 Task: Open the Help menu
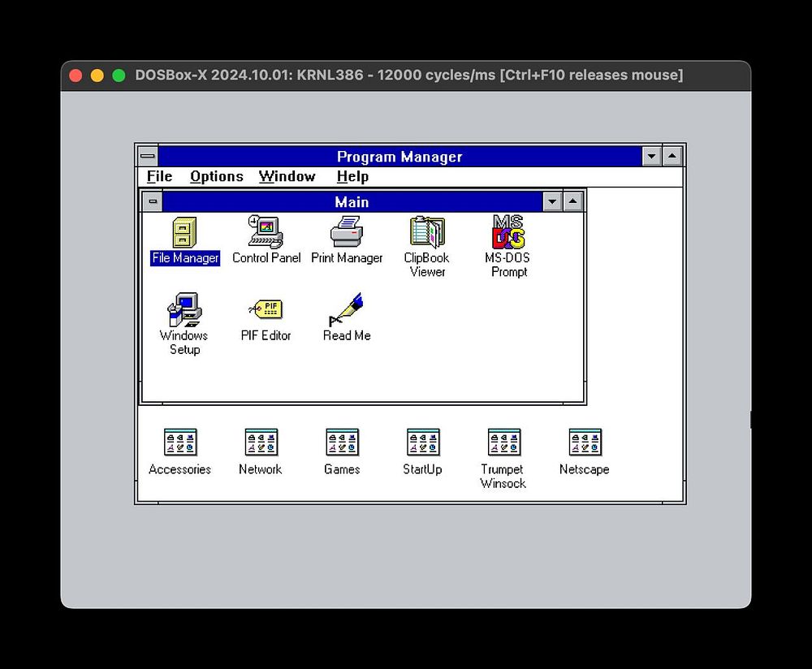pyautogui.click(x=352, y=176)
